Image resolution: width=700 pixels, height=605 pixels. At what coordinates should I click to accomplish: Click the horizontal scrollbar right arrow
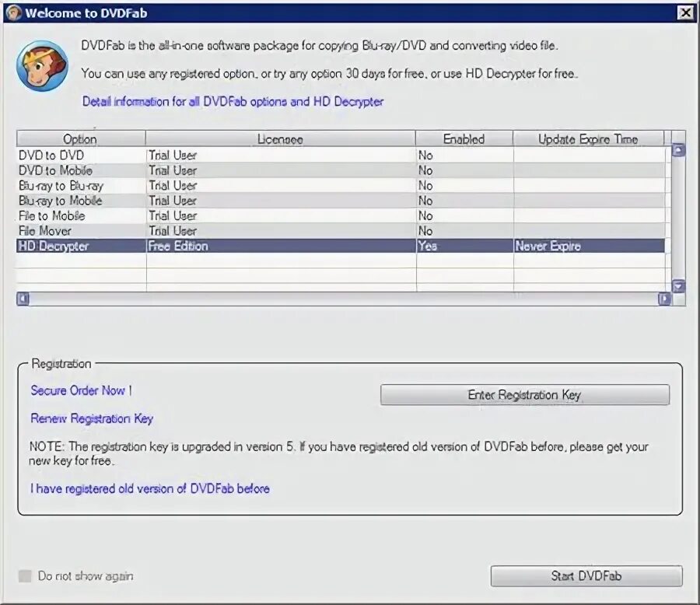664,299
